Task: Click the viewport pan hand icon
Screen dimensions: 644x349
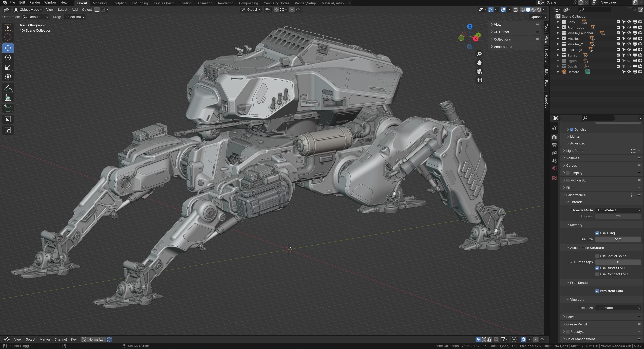Action: (479, 63)
